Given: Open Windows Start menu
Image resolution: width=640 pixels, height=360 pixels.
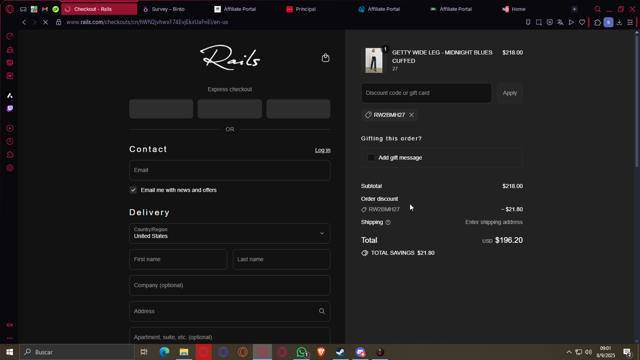Looking at the screenshot, I should pyautogui.click(x=9, y=352).
